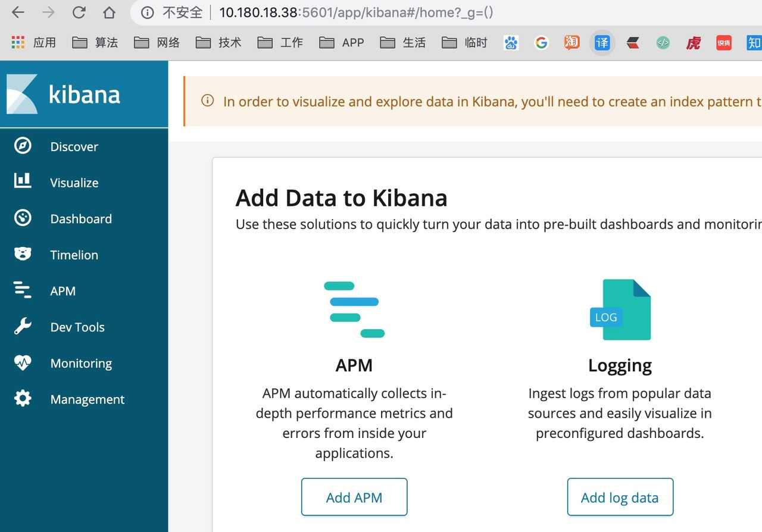This screenshot has width=762, height=532.
Task: Open Dev Tools from the sidebar
Action: coord(77,327)
